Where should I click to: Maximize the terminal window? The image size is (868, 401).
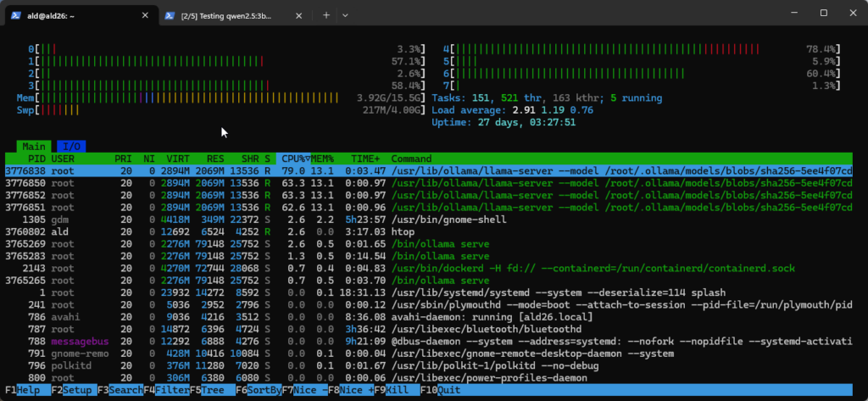tap(824, 13)
